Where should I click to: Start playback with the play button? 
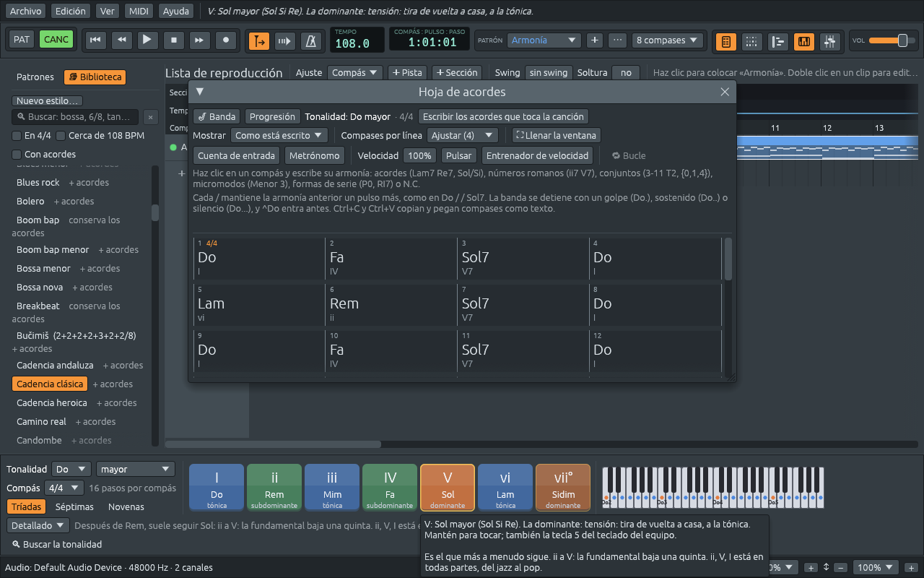pyautogui.click(x=147, y=40)
